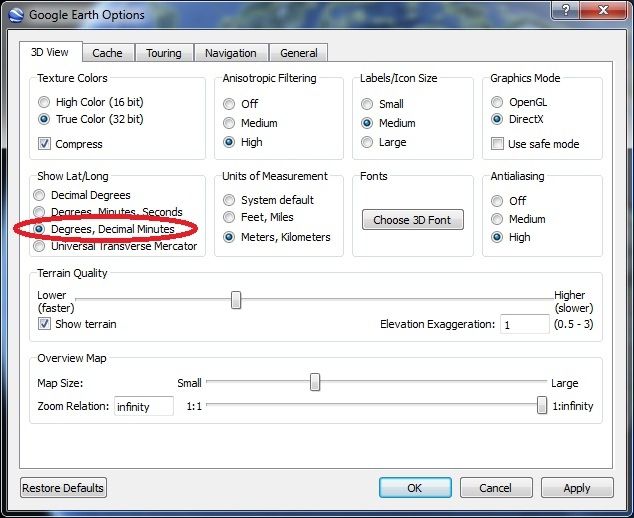Open the Cache tab

108,53
